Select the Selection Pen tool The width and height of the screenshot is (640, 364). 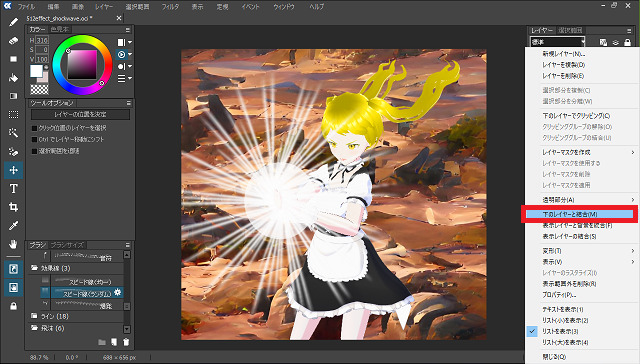click(13, 151)
